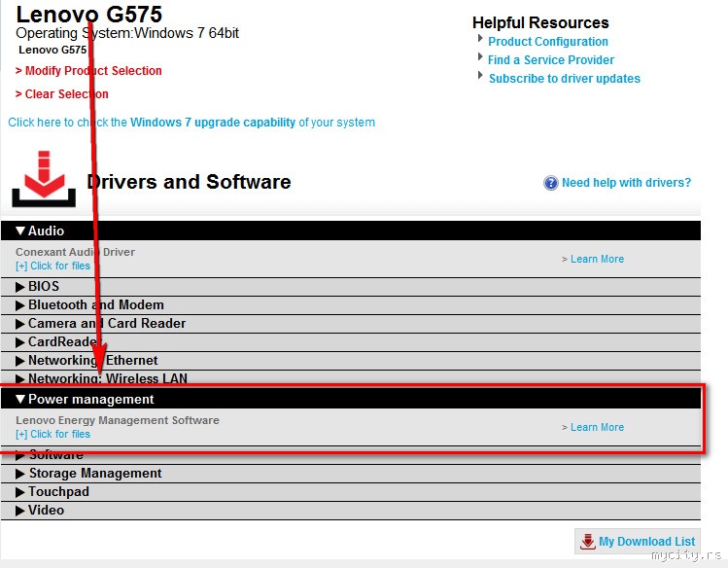728x568 pixels.
Task: Open Find a Service Provider link
Action: [551, 60]
